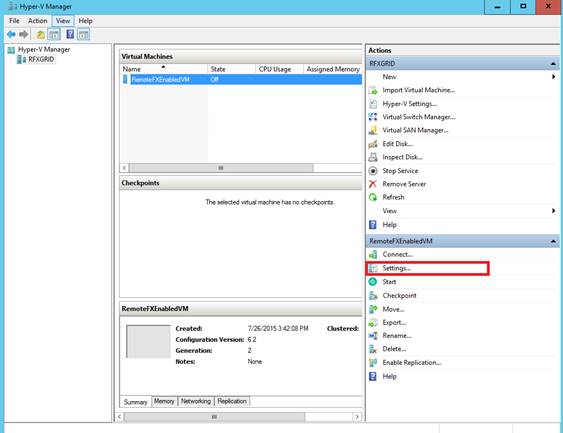This screenshot has height=433, width=563.
Task: Click the Enable Replication icon
Action: point(373,363)
